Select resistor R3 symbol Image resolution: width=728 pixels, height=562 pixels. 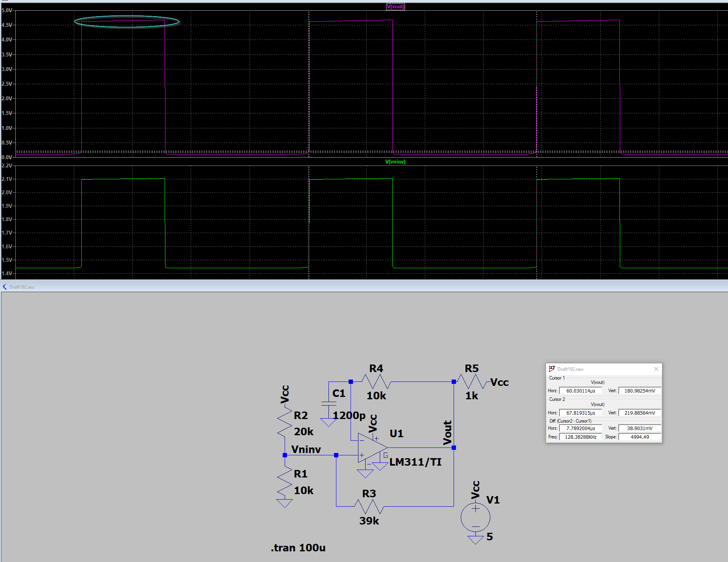[x=369, y=506]
